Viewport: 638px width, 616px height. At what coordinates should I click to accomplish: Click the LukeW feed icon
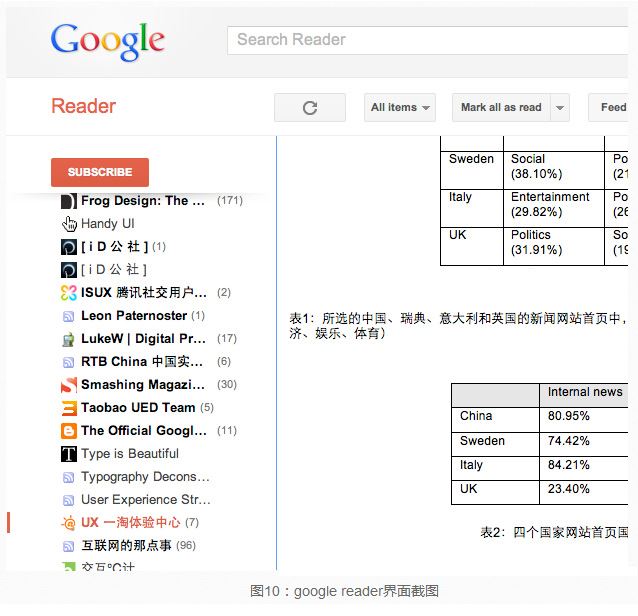click(68, 339)
